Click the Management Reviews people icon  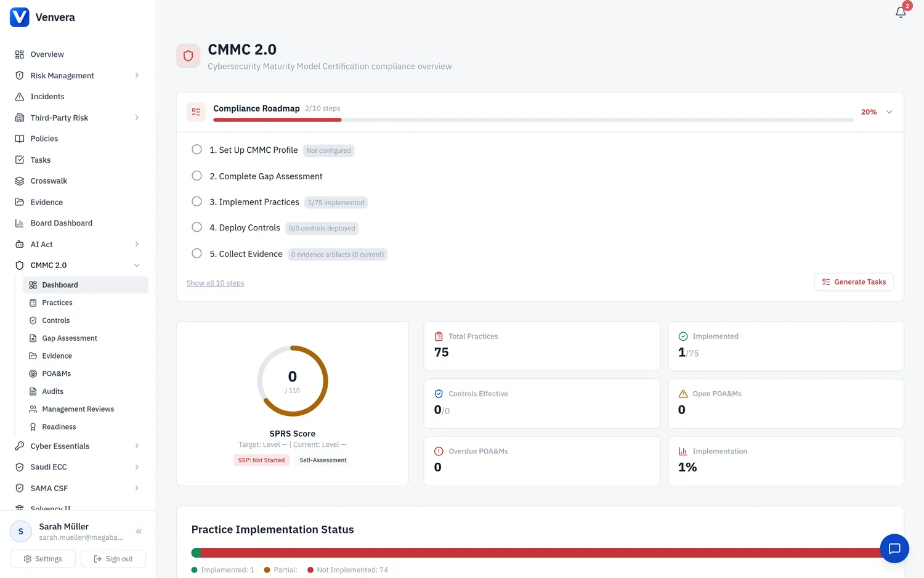(33, 409)
